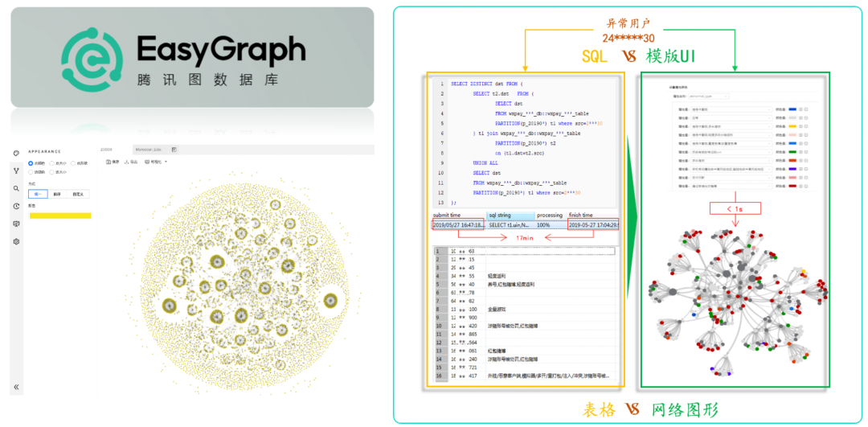The height and width of the screenshot is (427, 868).
Task: Select the 点大小 node size radio button
Action: 51,163
